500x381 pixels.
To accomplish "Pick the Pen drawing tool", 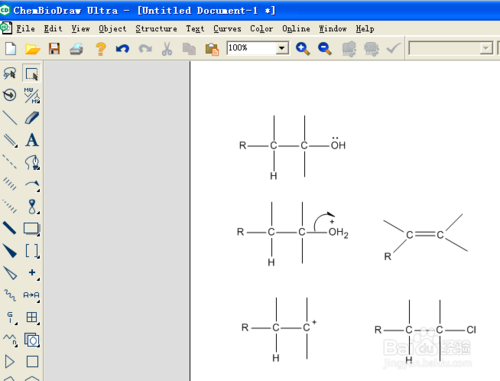I will click(32, 162).
